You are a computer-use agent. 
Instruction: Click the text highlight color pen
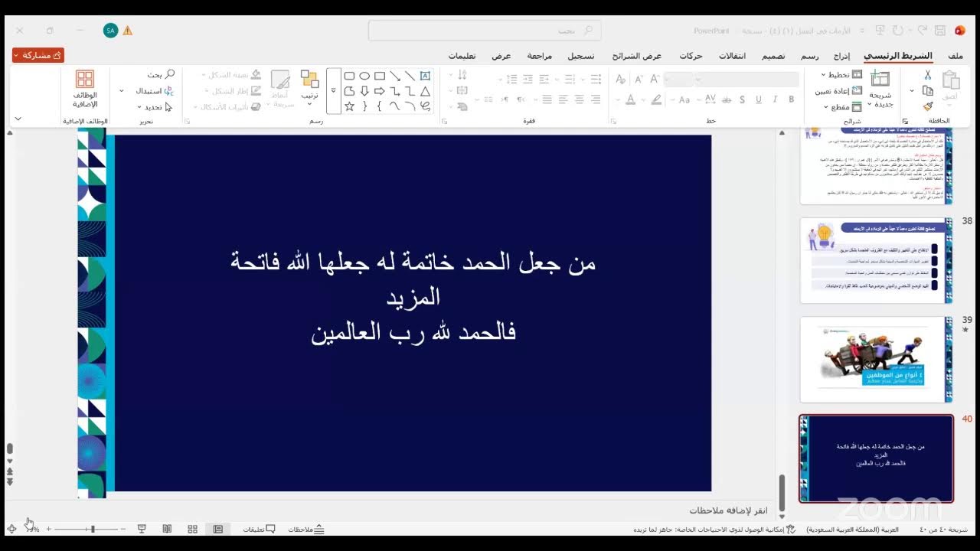click(x=656, y=99)
